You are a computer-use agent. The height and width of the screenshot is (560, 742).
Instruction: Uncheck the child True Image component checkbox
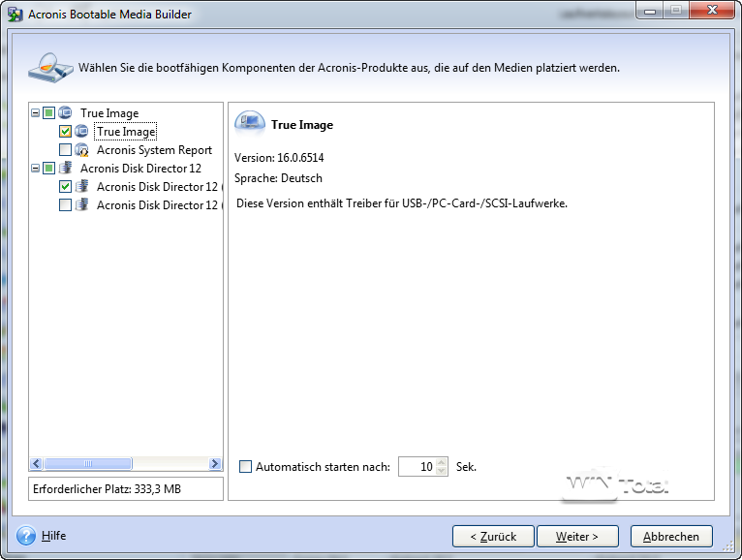65,131
